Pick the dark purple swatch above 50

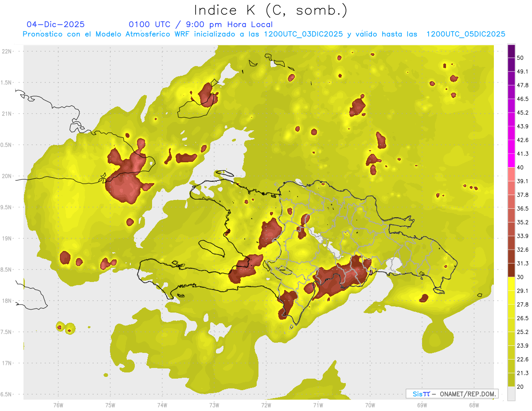click(511, 51)
